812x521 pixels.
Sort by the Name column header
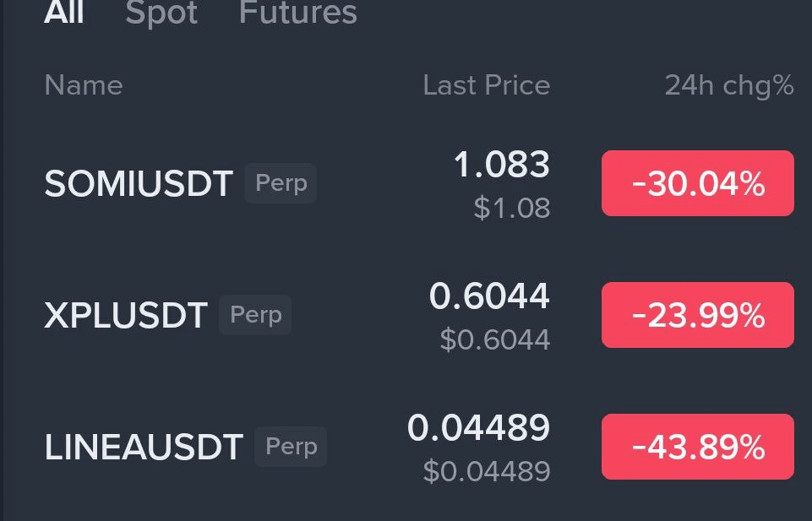[84, 85]
